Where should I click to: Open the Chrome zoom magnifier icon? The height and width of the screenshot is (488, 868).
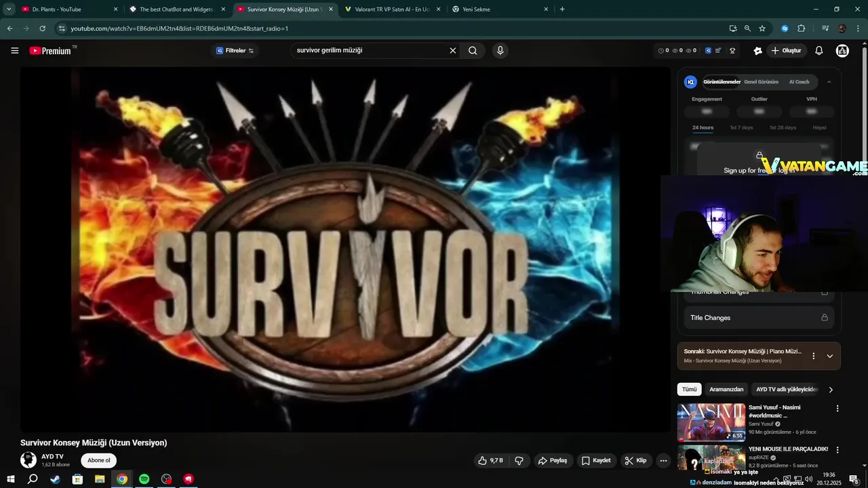(x=747, y=28)
